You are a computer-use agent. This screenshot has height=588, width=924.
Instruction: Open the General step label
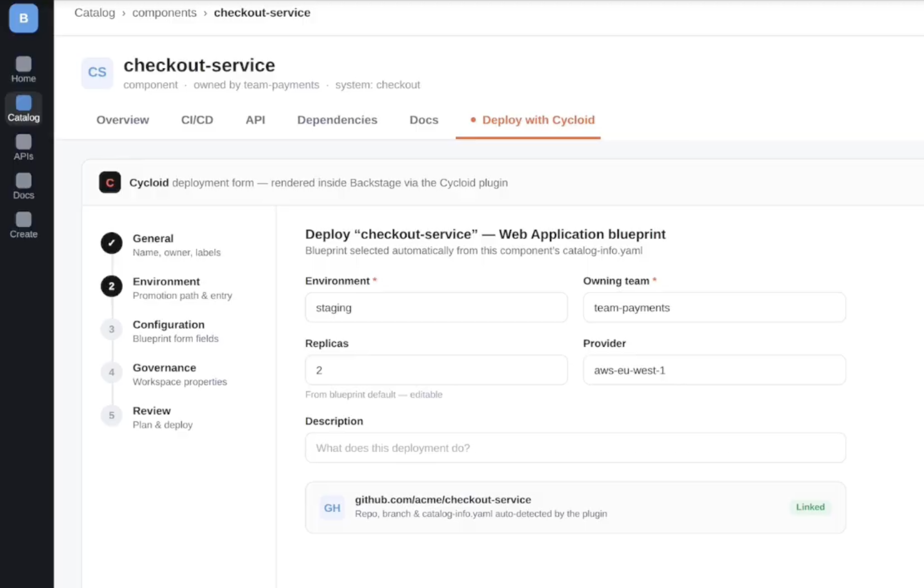(153, 238)
